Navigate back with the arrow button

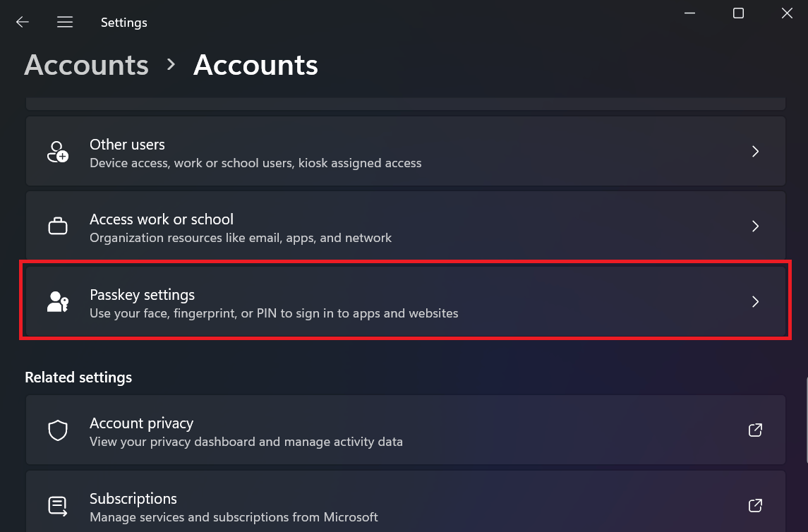(x=22, y=22)
